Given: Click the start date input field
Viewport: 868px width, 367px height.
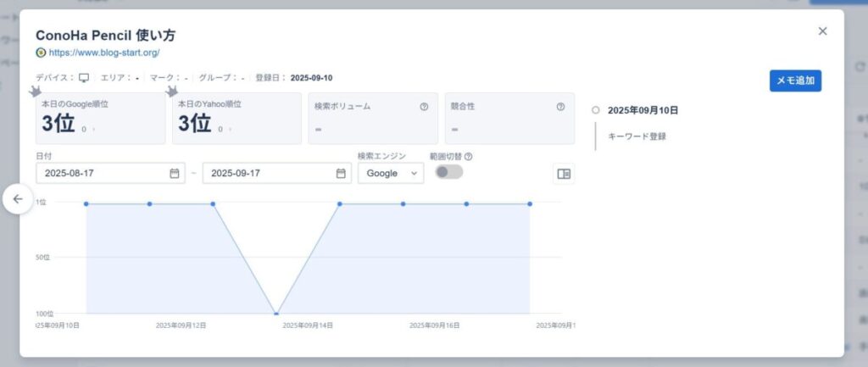Looking at the screenshot, I should (x=102, y=173).
